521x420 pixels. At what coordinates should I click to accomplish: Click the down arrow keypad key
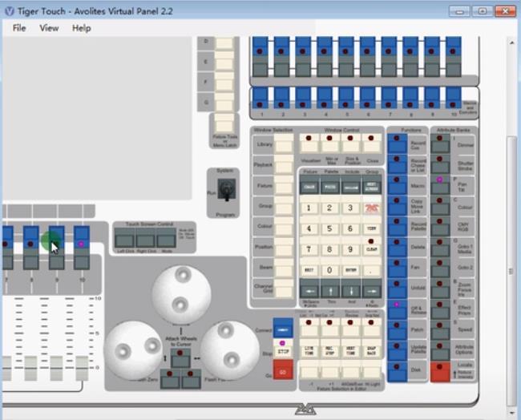pyautogui.click(x=350, y=288)
